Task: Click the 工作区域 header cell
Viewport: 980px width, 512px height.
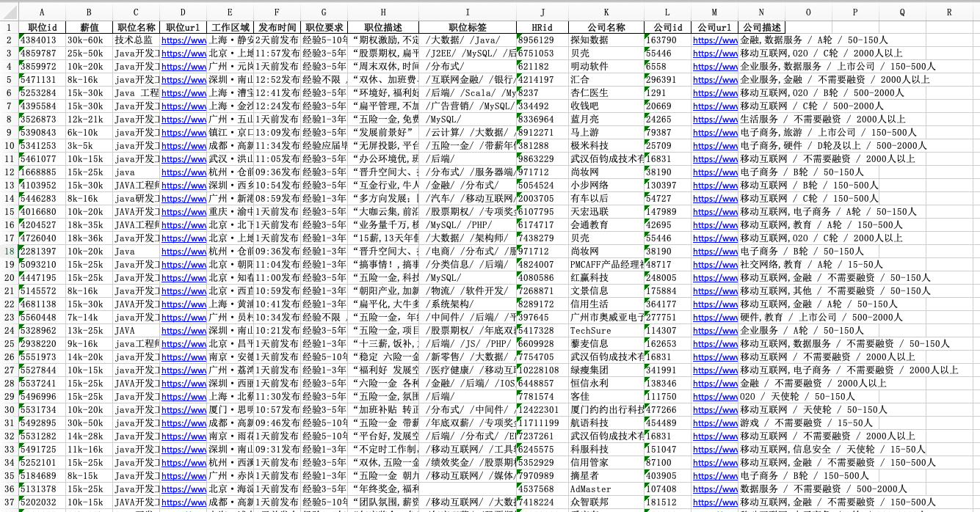Action: pyautogui.click(x=230, y=27)
